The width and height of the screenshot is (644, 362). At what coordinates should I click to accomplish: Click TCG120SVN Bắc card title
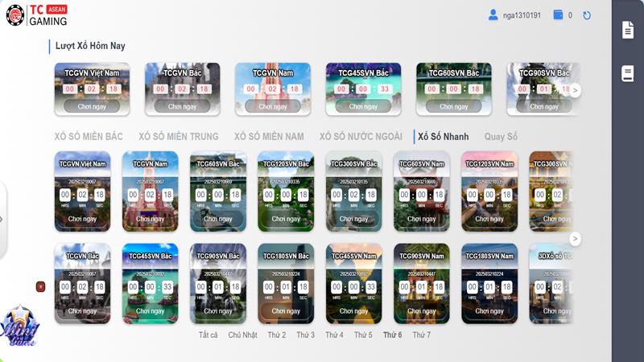click(x=286, y=164)
